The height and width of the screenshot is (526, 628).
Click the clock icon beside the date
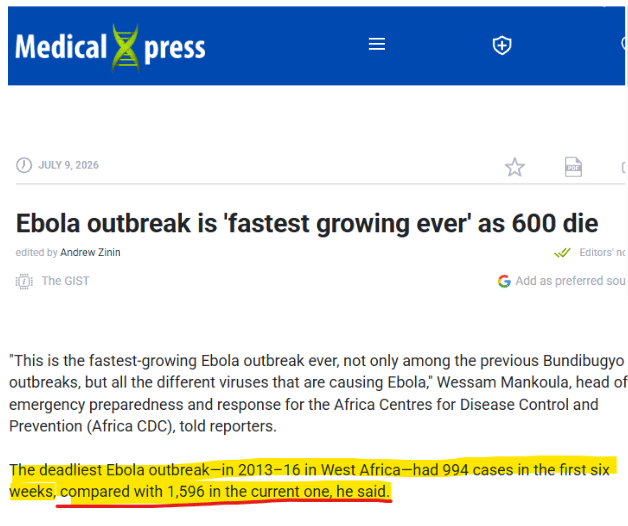(x=24, y=165)
